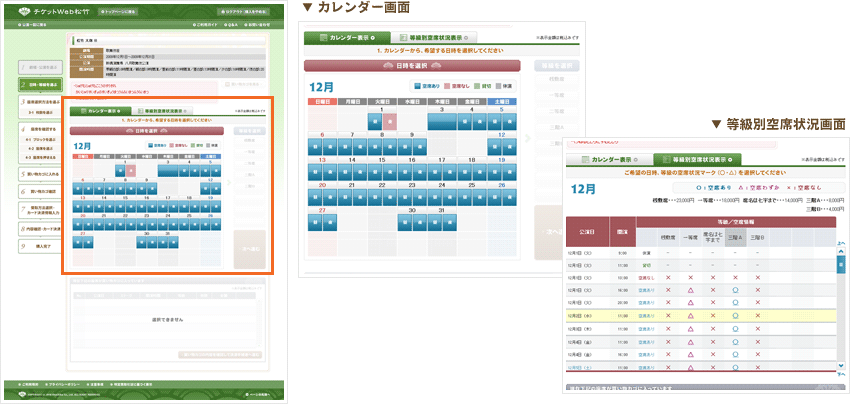Viewport: 850px width, 404px height.
Task: Select step 8 内容確認 in the sidebar
Action: pos(41,229)
